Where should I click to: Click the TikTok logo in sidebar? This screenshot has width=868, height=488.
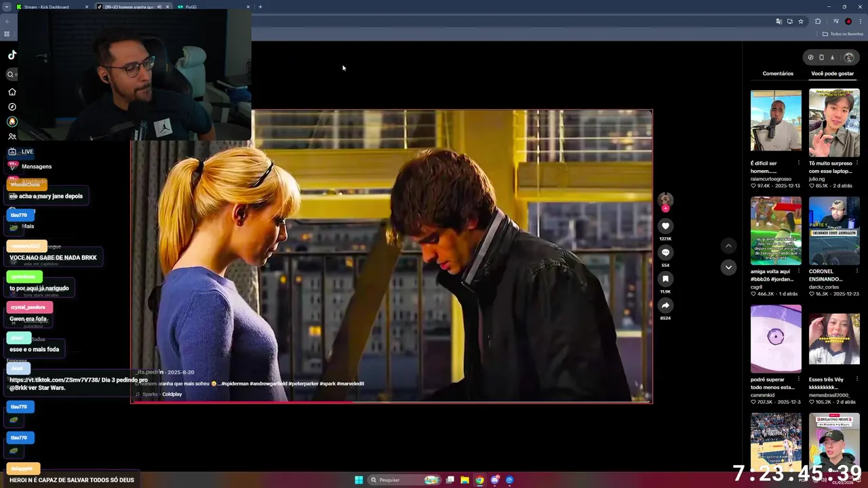12,55
